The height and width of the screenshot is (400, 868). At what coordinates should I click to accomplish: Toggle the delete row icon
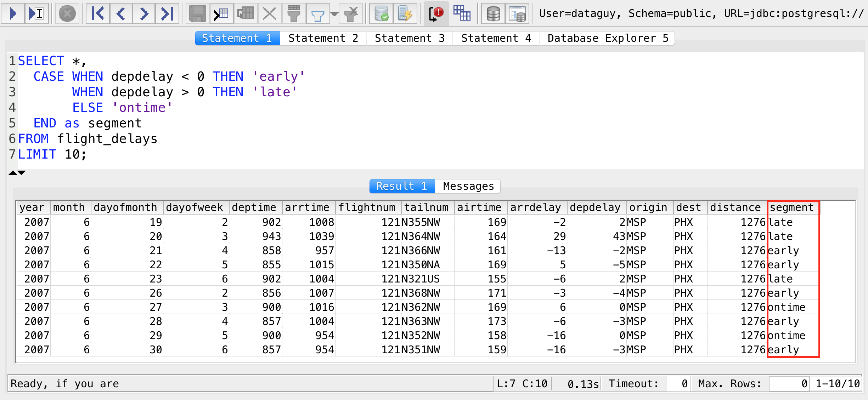[x=271, y=13]
